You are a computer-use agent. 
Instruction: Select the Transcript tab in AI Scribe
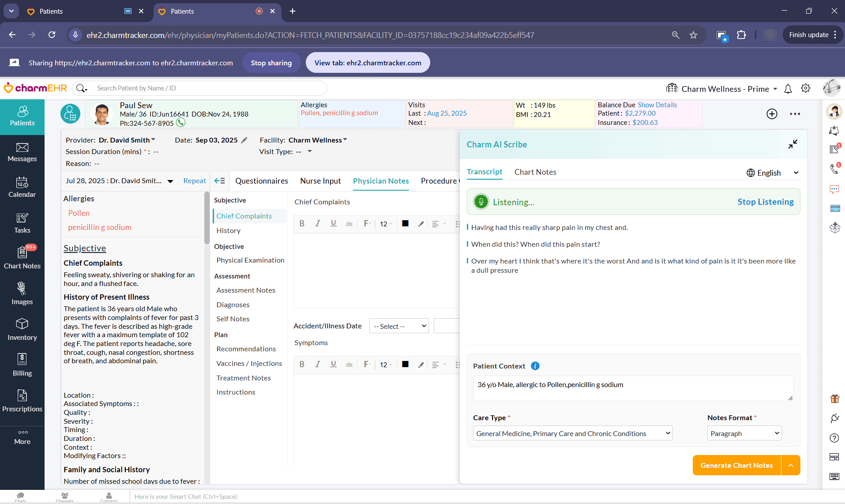(484, 172)
